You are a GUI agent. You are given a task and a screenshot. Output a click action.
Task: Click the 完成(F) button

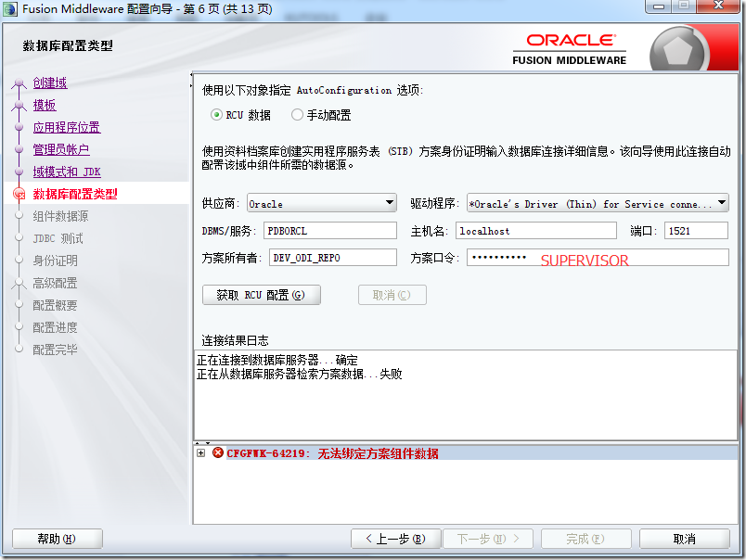[586, 539]
